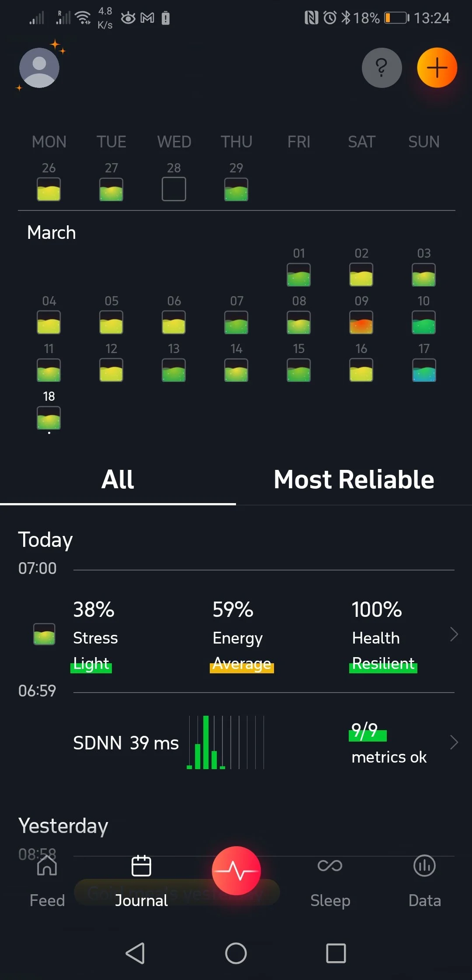Select the March 10 green day
The height and width of the screenshot is (980, 472).
(424, 322)
